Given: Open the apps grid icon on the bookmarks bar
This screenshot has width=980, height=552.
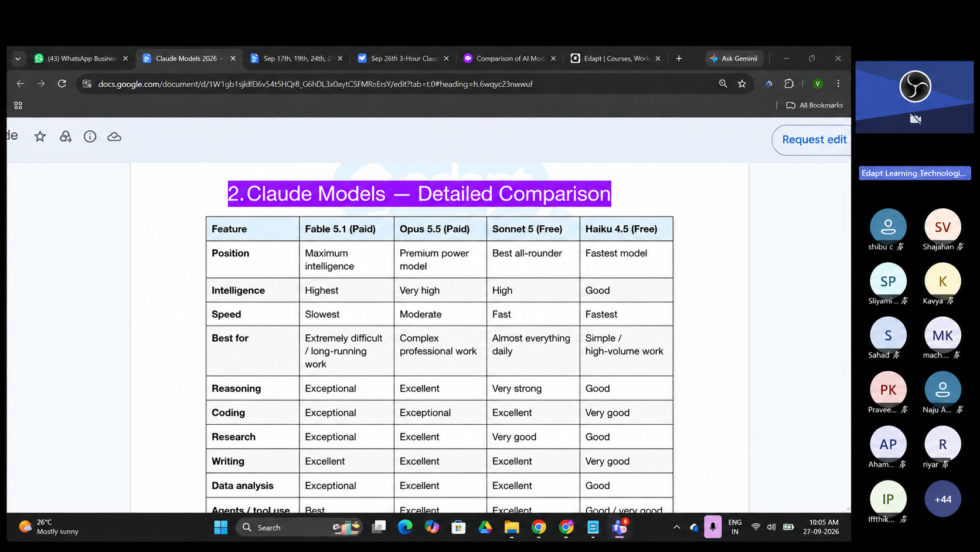Looking at the screenshot, I should (x=18, y=106).
